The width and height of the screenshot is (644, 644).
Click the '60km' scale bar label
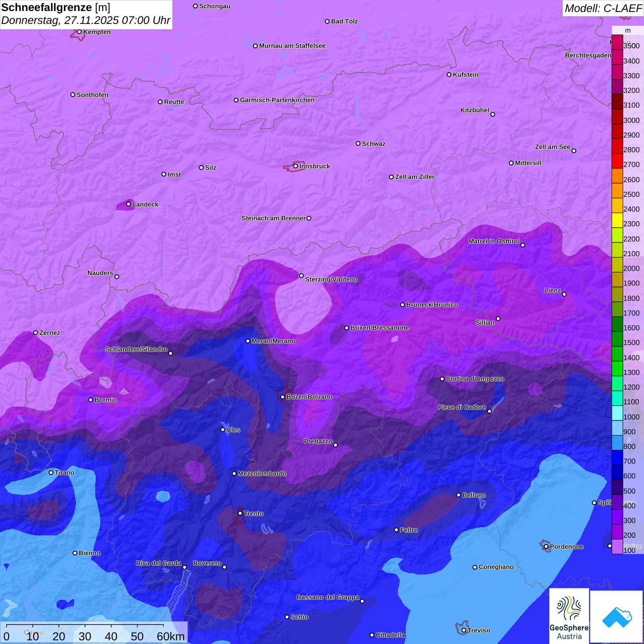(x=171, y=636)
